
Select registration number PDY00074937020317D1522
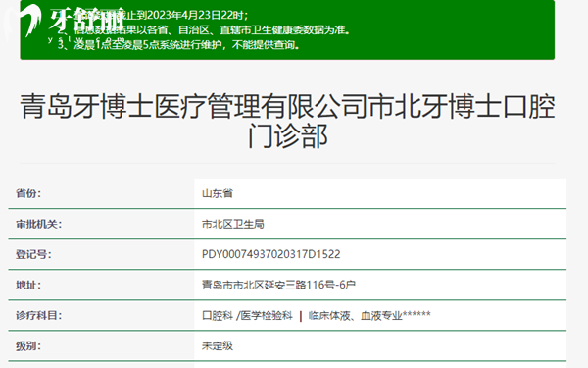pos(271,254)
